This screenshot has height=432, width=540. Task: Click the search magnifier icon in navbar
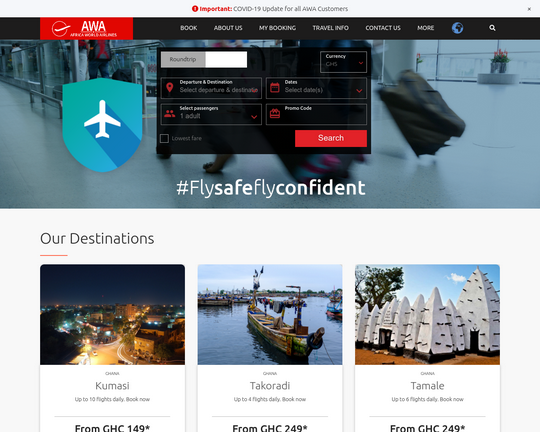pyautogui.click(x=492, y=28)
